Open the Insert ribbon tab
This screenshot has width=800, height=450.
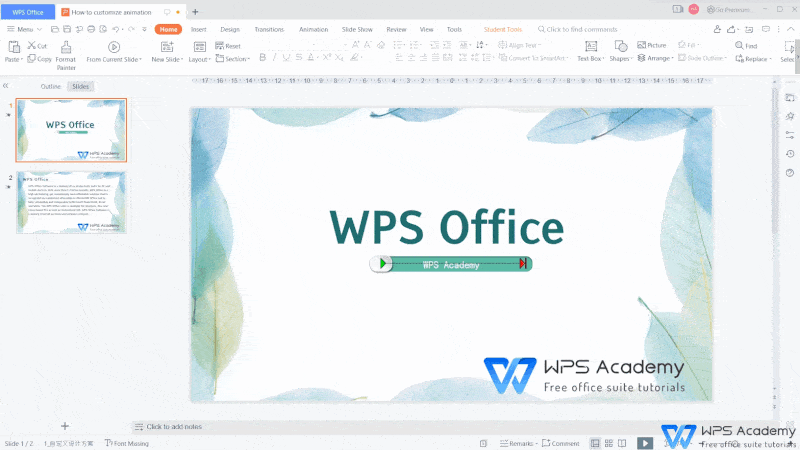click(x=198, y=29)
